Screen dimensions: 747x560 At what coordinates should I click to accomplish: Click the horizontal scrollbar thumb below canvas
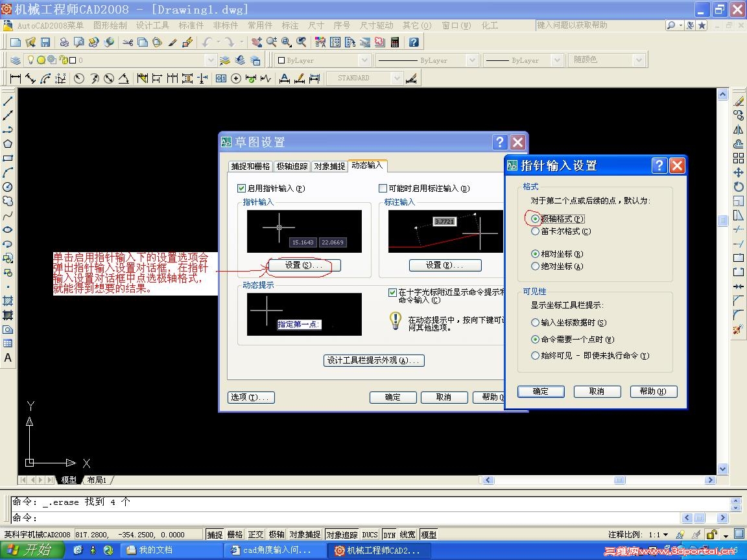click(619, 480)
